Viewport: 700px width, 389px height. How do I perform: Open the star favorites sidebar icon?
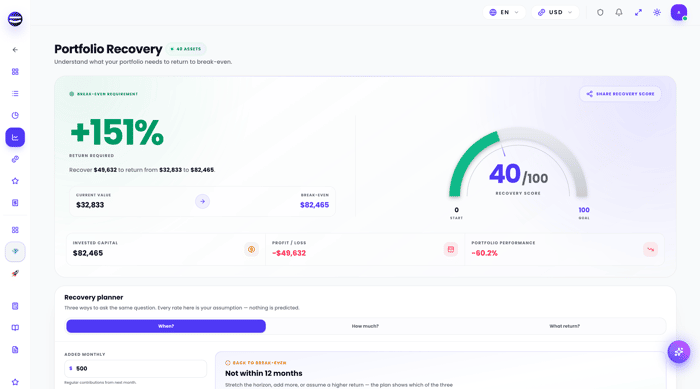coord(15,181)
